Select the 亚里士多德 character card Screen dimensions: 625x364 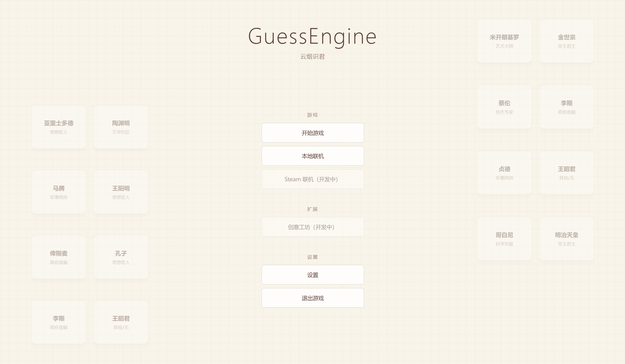pyautogui.click(x=59, y=127)
